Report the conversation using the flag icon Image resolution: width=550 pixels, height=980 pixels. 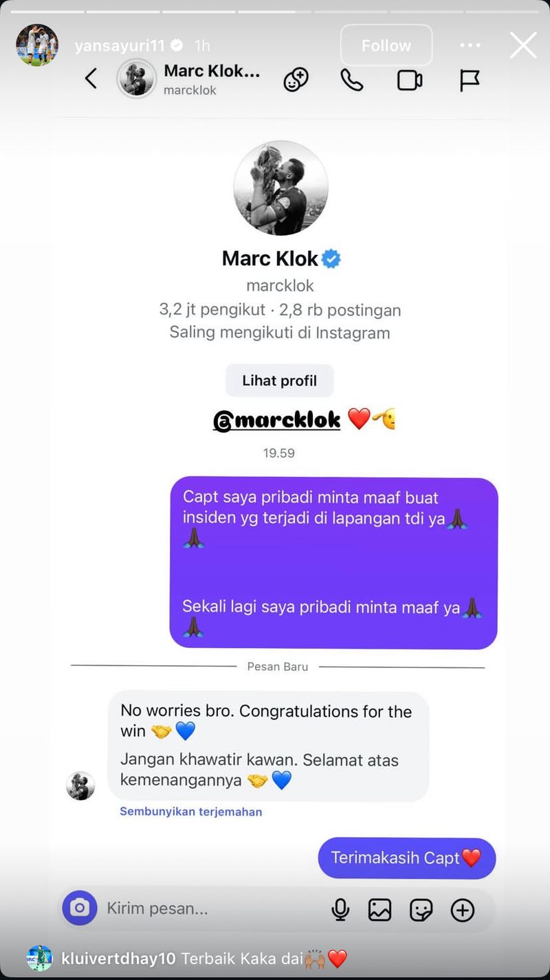point(470,80)
